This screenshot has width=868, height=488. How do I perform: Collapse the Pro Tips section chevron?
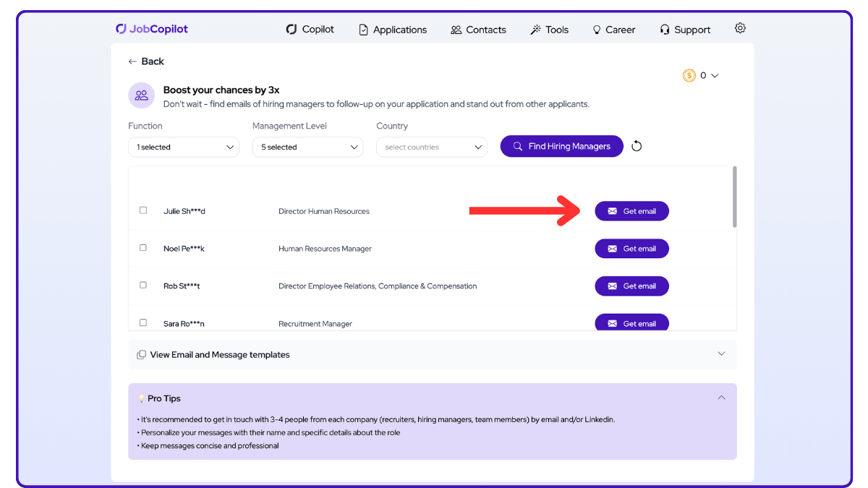point(721,398)
